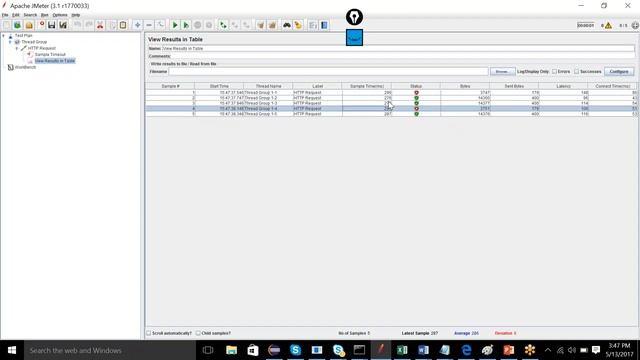Toggle the Successes checkbox
640x360 pixels.
click(x=576, y=71)
